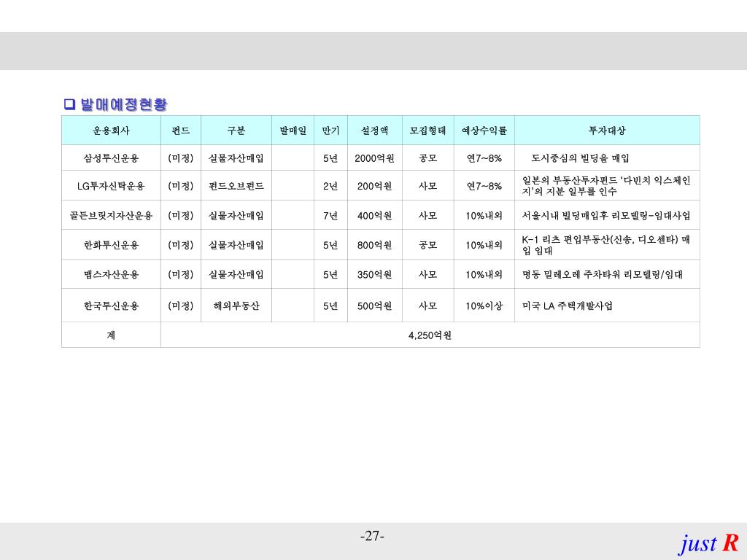This screenshot has width=747, height=560.
Task: Select the 맵스자산운용 cell
Action: (111, 275)
